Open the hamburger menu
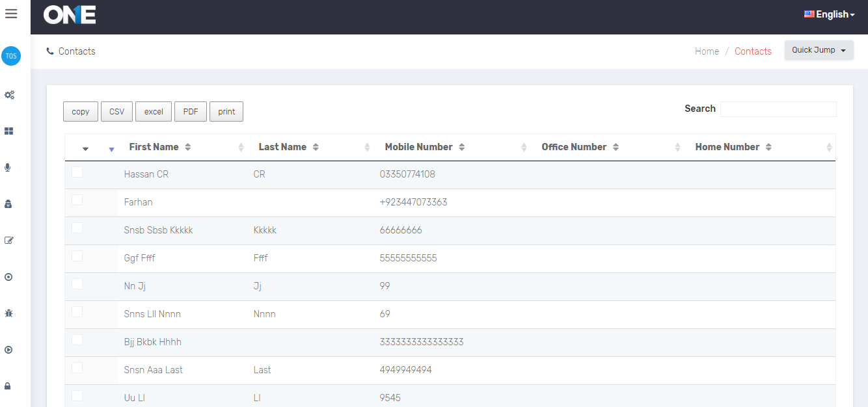This screenshot has height=407, width=868. (x=11, y=14)
